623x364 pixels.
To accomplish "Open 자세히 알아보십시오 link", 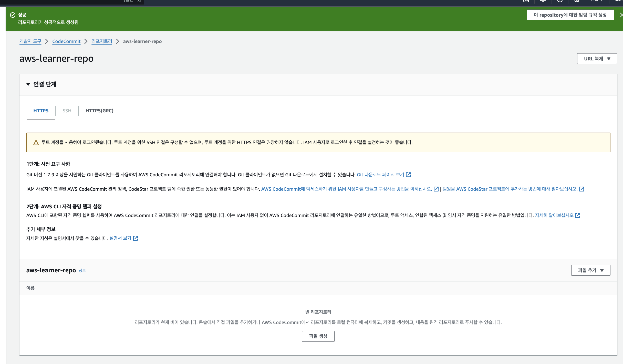I will 554,215.
